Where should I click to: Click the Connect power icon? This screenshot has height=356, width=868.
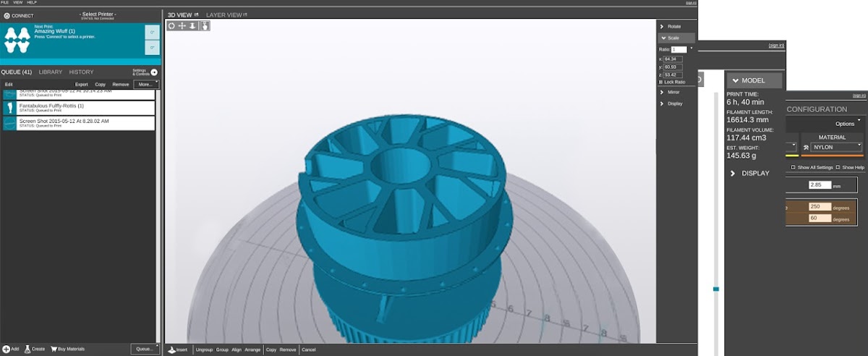[7, 15]
